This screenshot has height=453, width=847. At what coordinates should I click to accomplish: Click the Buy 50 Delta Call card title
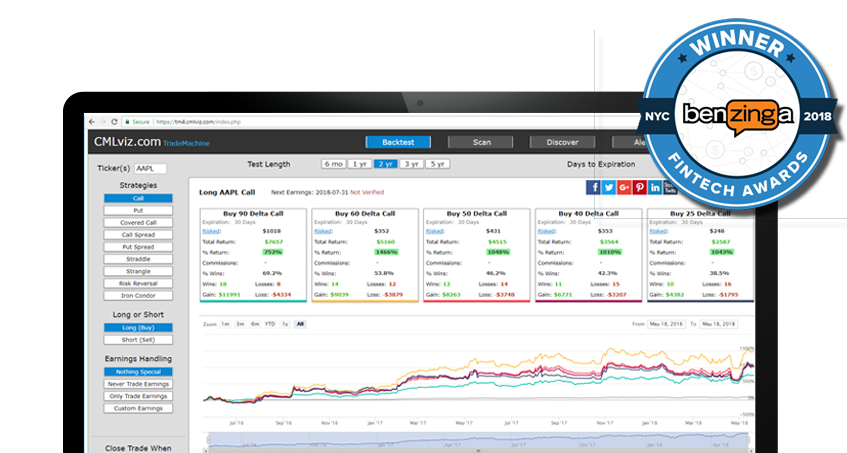click(x=477, y=214)
